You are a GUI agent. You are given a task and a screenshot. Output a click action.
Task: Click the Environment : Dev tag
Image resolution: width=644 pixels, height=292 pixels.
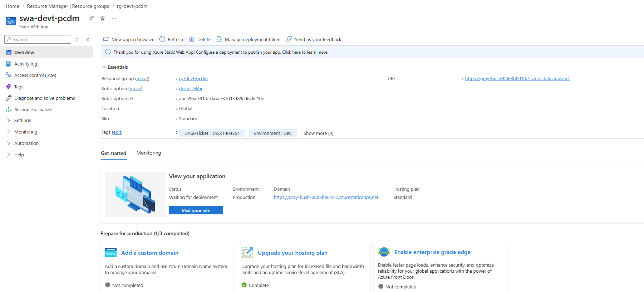pos(273,133)
